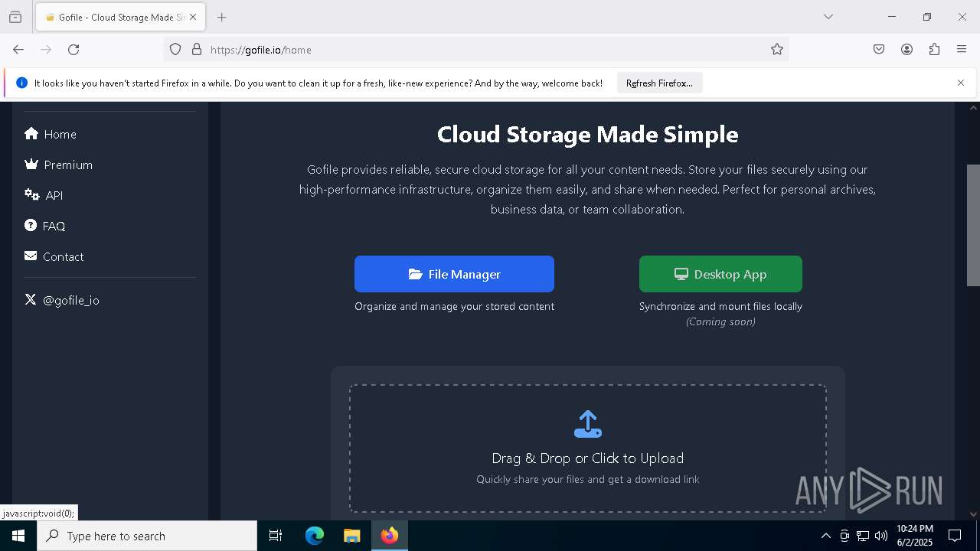Click 'Synchronize and mount files locally' text
The image size is (980, 551).
[x=720, y=306]
